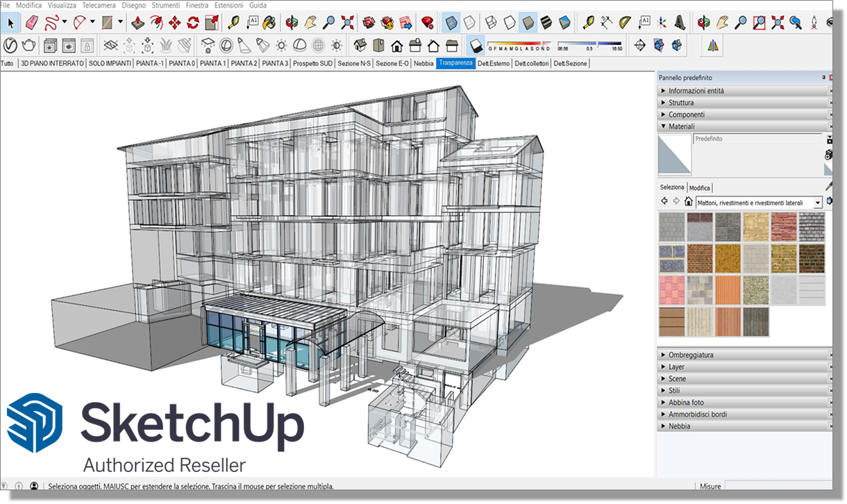Switch to the SOLO IMPIANTI scene tab

pos(110,63)
